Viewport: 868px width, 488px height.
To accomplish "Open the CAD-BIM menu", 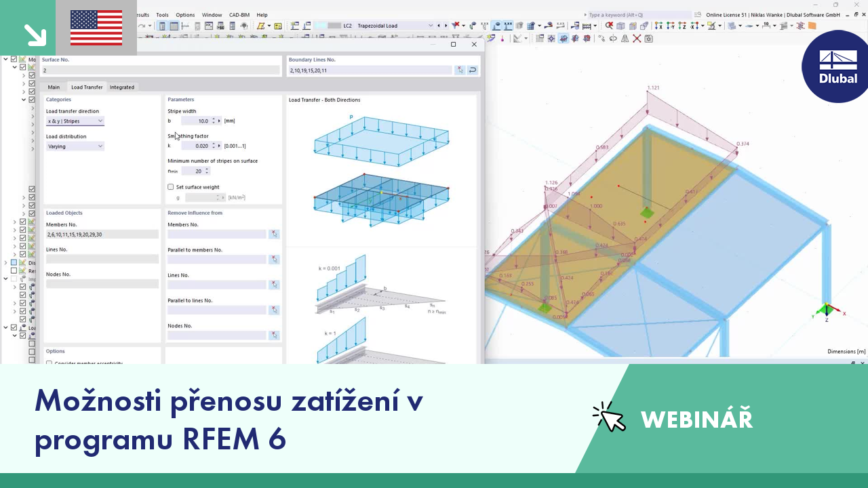I will [x=241, y=14].
